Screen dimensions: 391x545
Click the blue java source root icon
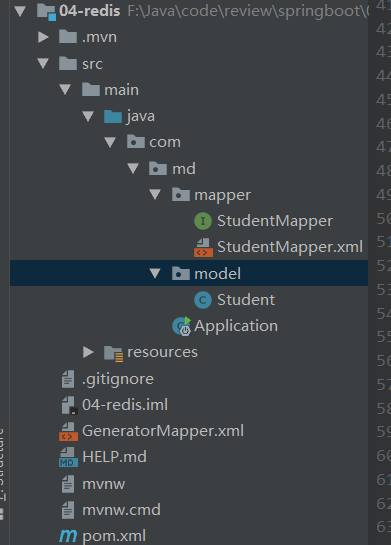113,116
